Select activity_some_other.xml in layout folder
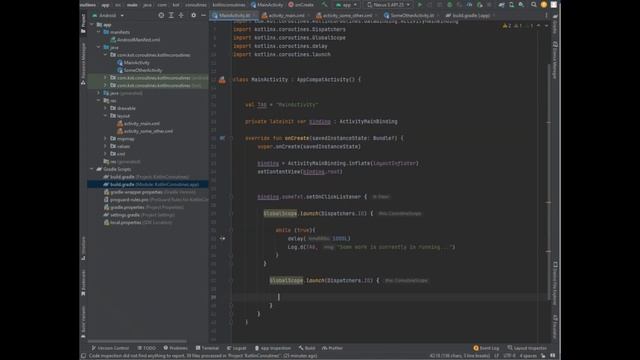The height and width of the screenshot is (360, 640). coord(144,131)
